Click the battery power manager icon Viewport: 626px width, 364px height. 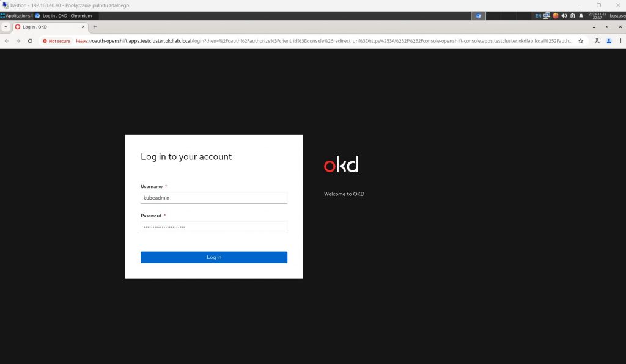pos(572,16)
